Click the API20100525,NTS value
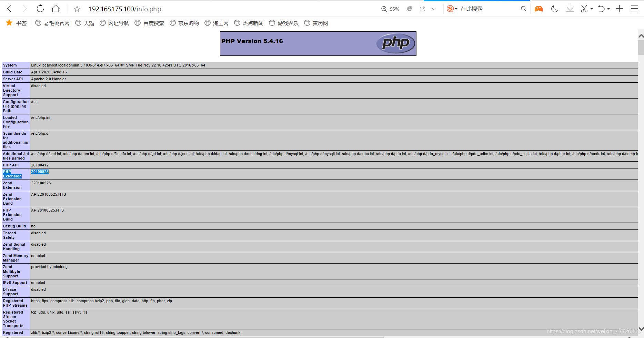 tap(48, 210)
